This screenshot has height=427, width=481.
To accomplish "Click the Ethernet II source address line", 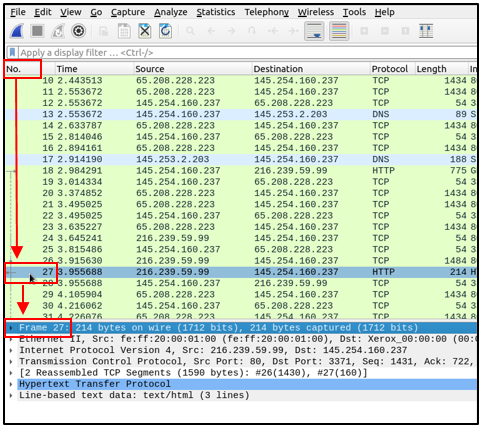I will click(247, 339).
